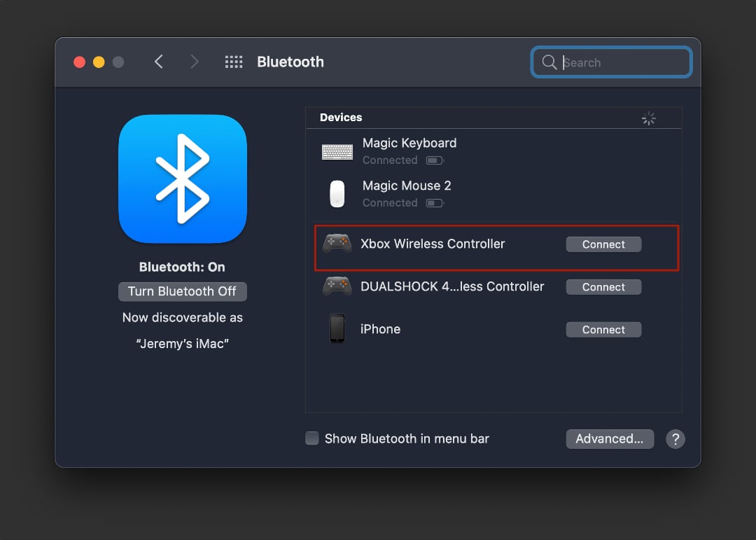This screenshot has height=540, width=756.
Task: Connect the DUALSHOCK 4 Wireless Controller
Action: point(603,286)
